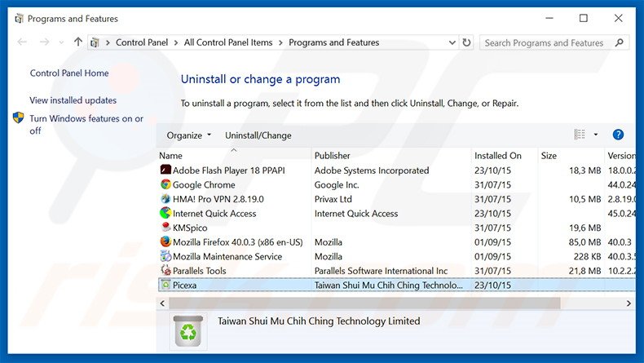Click the Privax Ltd publisher cell

click(333, 199)
